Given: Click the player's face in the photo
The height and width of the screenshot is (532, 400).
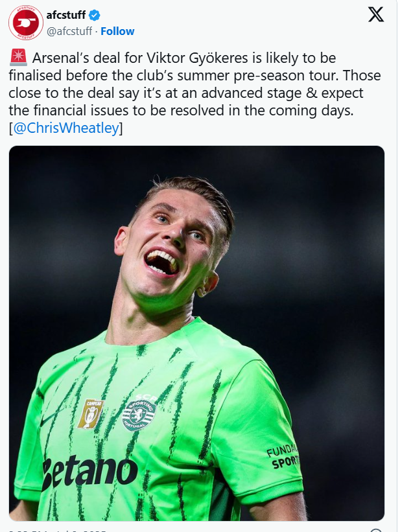Looking at the screenshot, I should pos(172,244).
